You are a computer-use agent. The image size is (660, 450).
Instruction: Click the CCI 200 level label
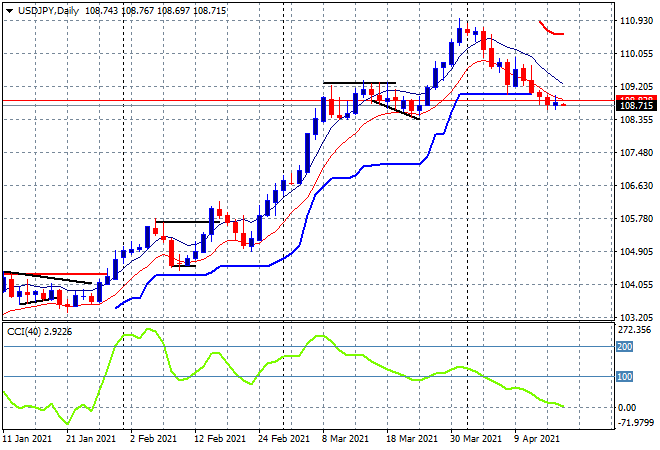[x=625, y=346]
